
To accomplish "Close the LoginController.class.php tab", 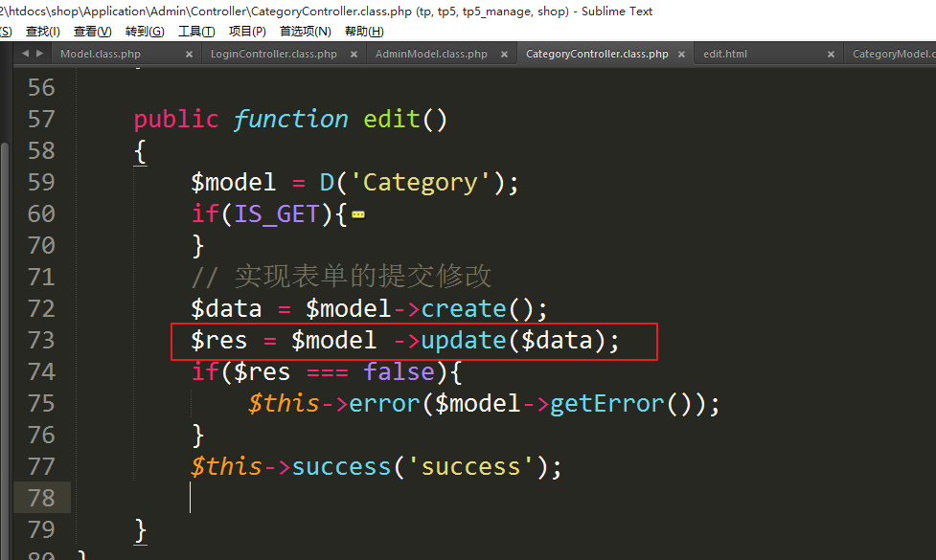I will click(x=354, y=55).
